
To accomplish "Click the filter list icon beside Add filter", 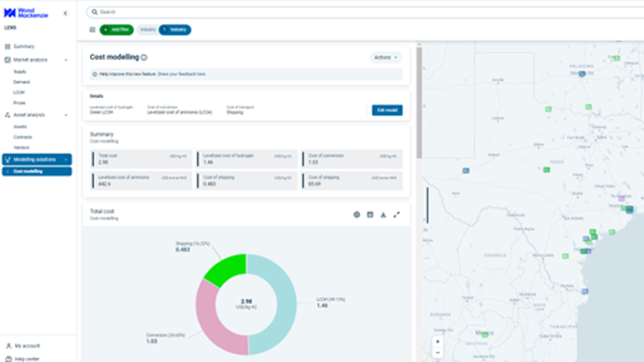I will (92, 30).
